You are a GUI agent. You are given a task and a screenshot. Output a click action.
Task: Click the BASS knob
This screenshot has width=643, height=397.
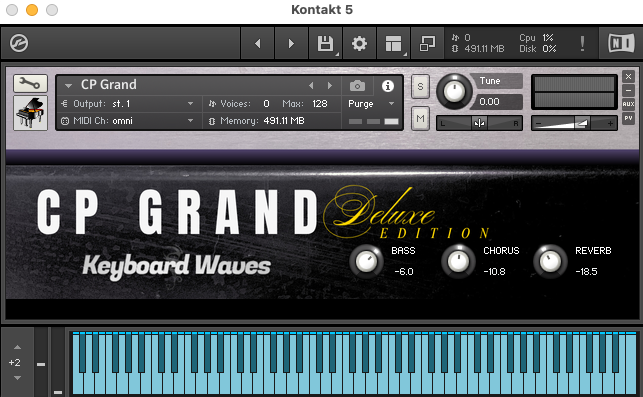coord(366,261)
